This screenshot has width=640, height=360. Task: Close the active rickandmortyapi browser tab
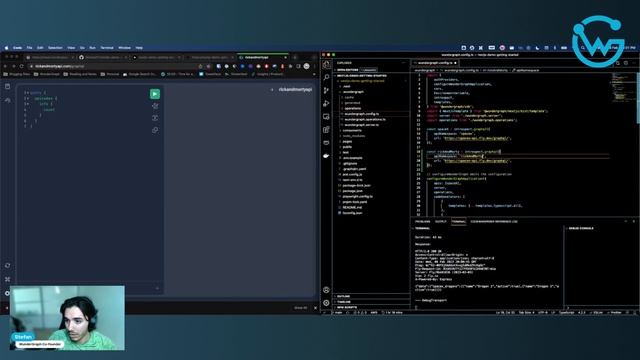pyautogui.click(x=285, y=58)
